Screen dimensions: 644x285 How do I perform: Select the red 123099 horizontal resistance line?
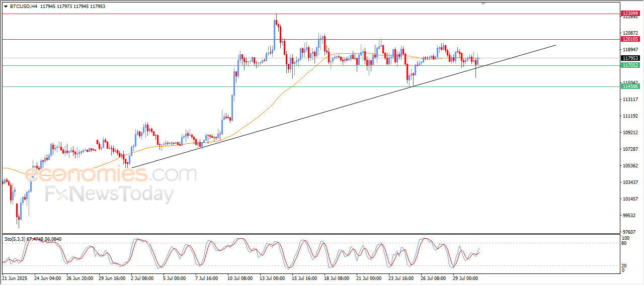point(310,14)
